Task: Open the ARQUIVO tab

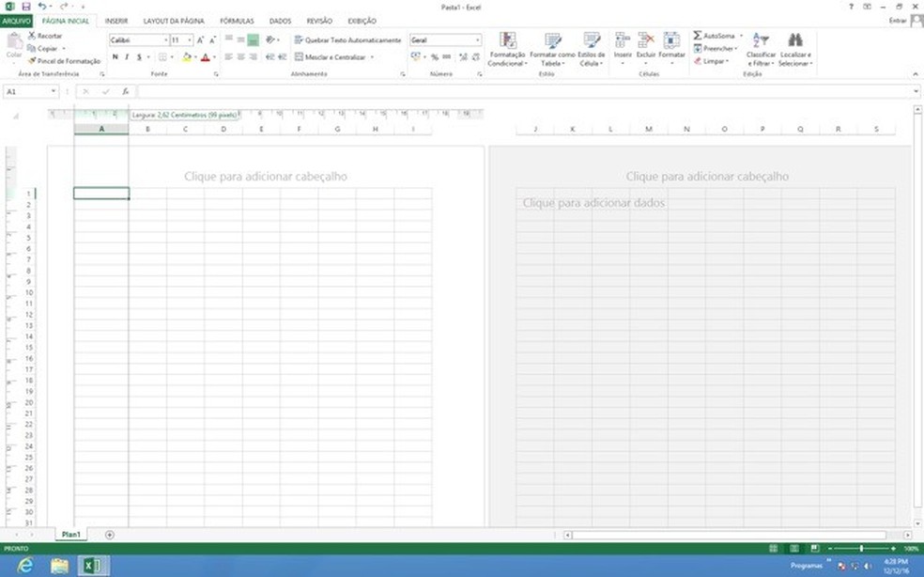Action: tap(16, 21)
